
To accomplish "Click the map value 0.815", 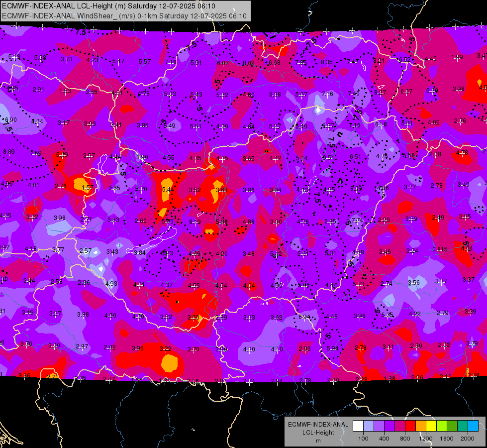I will pos(440,249).
